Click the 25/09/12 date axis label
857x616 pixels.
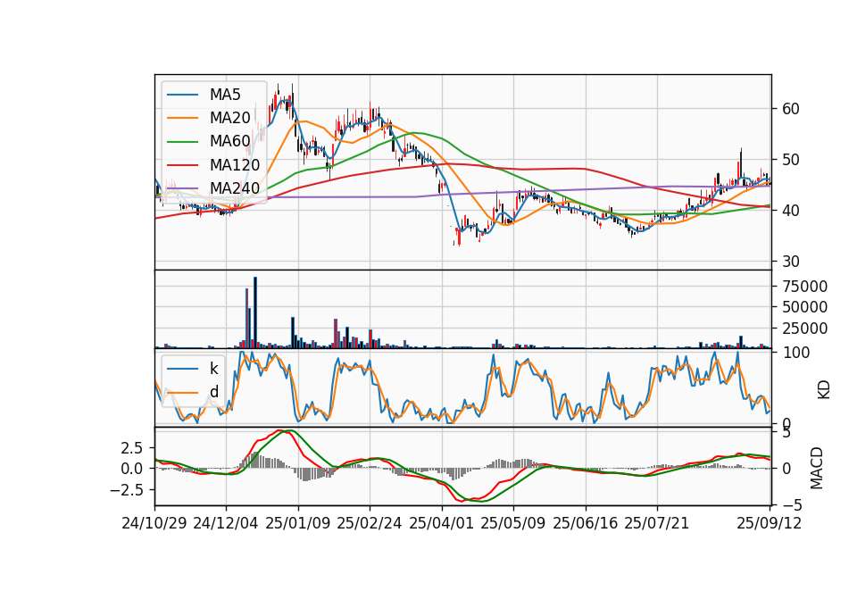769,523
